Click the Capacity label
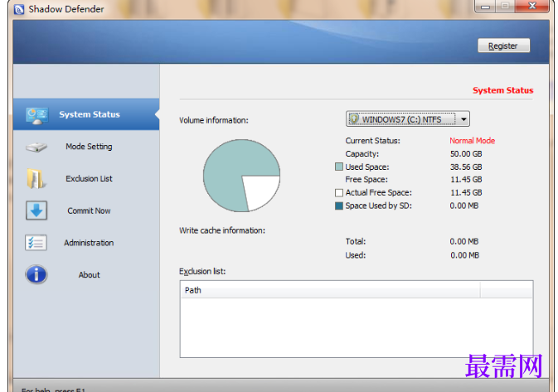The image size is (558, 392). click(362, 153)
